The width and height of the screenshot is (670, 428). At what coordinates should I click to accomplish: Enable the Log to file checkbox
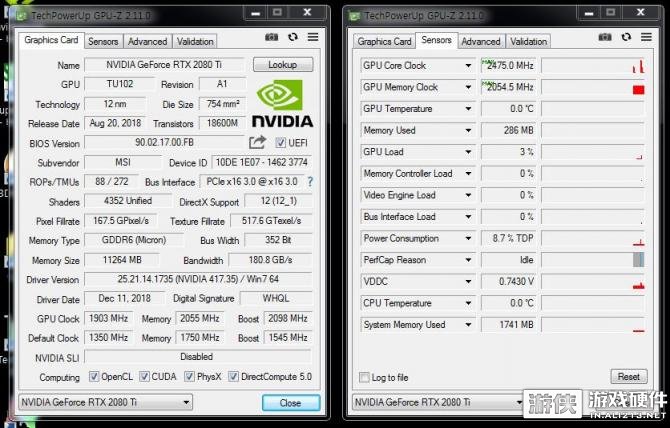(x=364, y=378)
